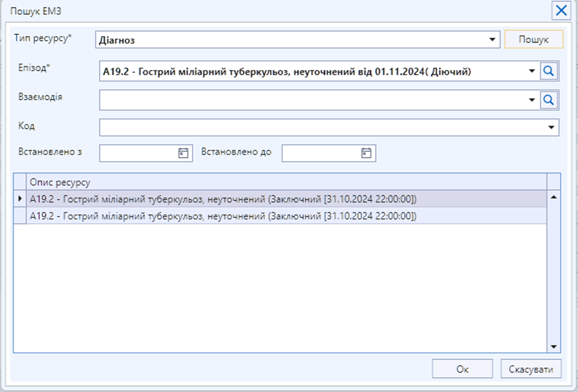
Task: Select the first A19.2 diagnosis row
Action: [x=223, y=198]
